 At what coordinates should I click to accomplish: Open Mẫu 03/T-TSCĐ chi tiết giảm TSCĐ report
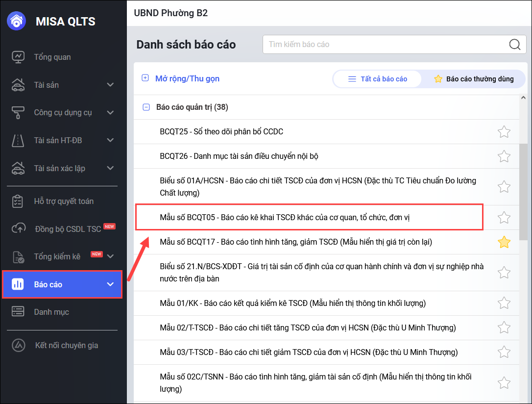tap(309, 352)
